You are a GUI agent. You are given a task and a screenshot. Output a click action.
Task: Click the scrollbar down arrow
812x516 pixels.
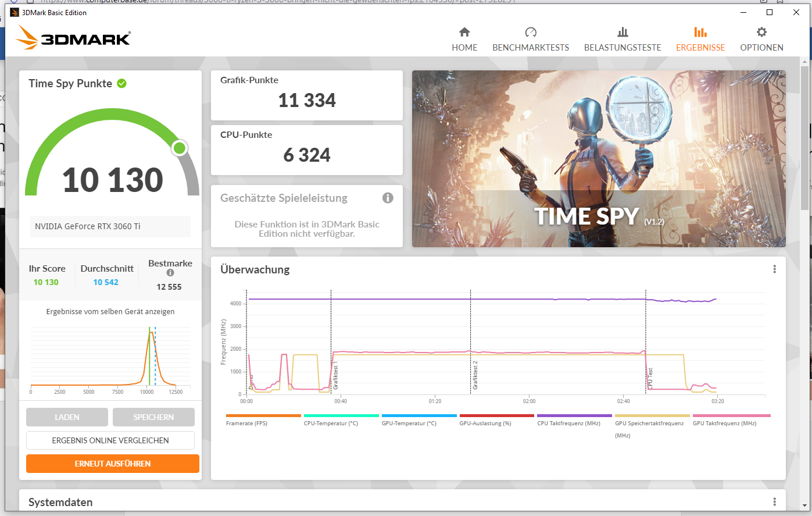click(805, 506)
